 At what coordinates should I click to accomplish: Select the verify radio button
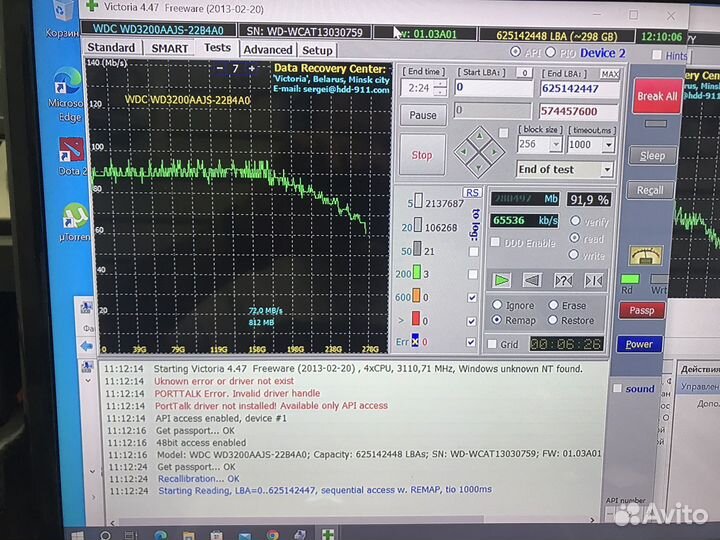[575, 221]
